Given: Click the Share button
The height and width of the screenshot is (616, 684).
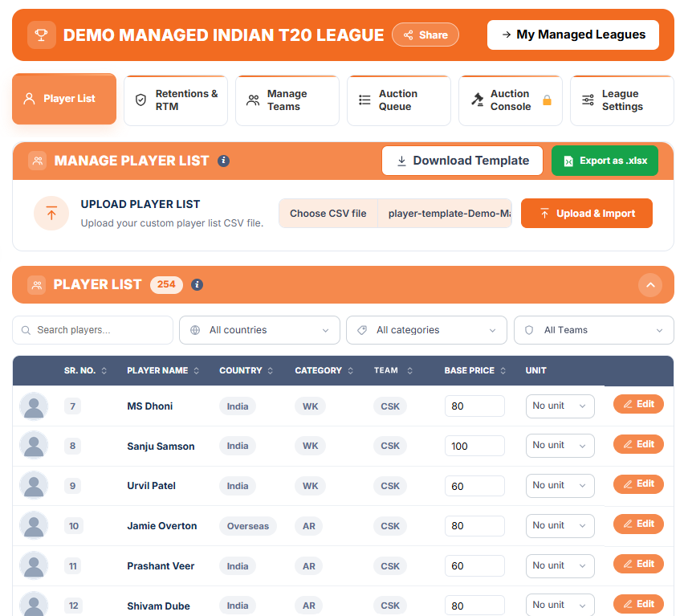Looking at the screenshot, I should click(x=425, y=35).
